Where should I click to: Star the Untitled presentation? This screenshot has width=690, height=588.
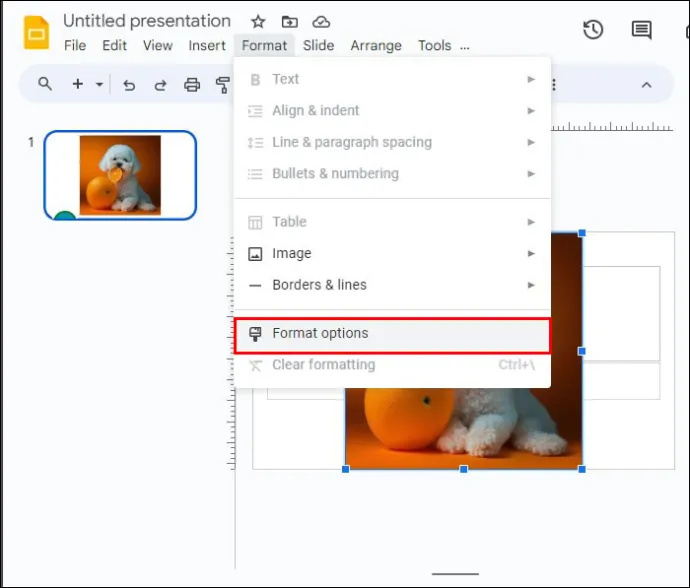coord(258,22)
